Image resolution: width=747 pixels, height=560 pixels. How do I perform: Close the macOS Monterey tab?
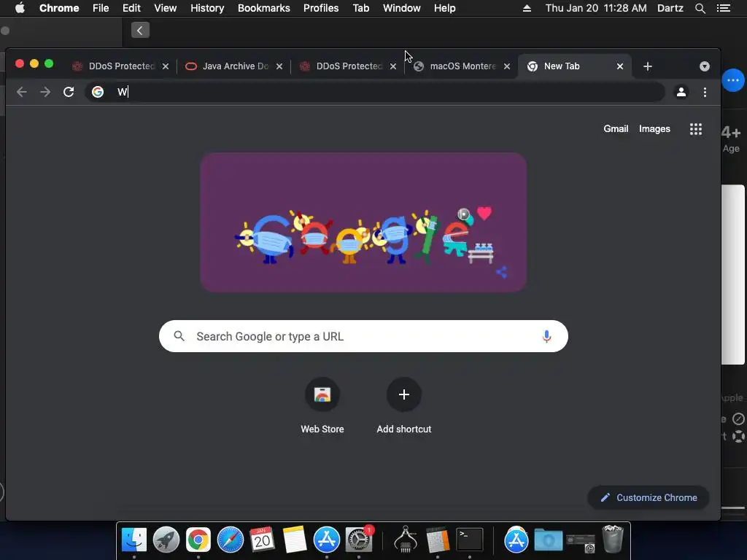(x=507, y=66)
